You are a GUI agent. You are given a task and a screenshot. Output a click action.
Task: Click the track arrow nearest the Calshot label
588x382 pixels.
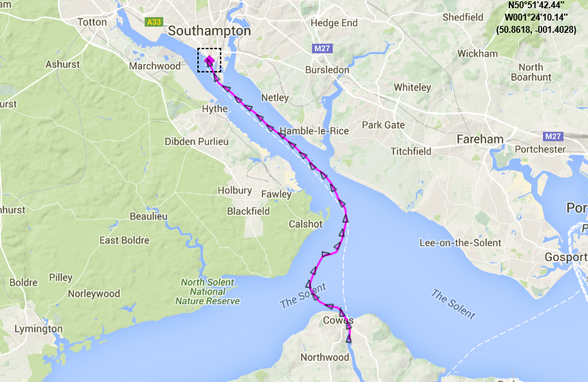(x=341, y=233)
